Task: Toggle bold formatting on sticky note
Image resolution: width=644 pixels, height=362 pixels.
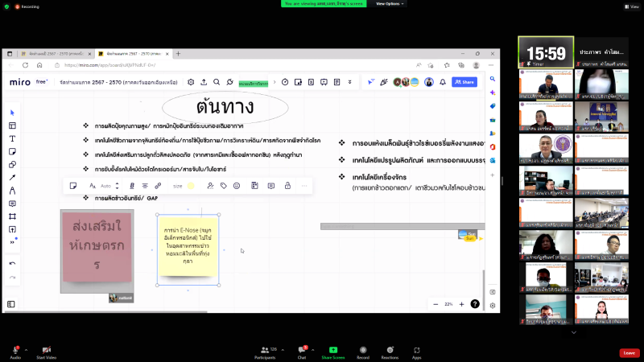Action: click(132, 186)
